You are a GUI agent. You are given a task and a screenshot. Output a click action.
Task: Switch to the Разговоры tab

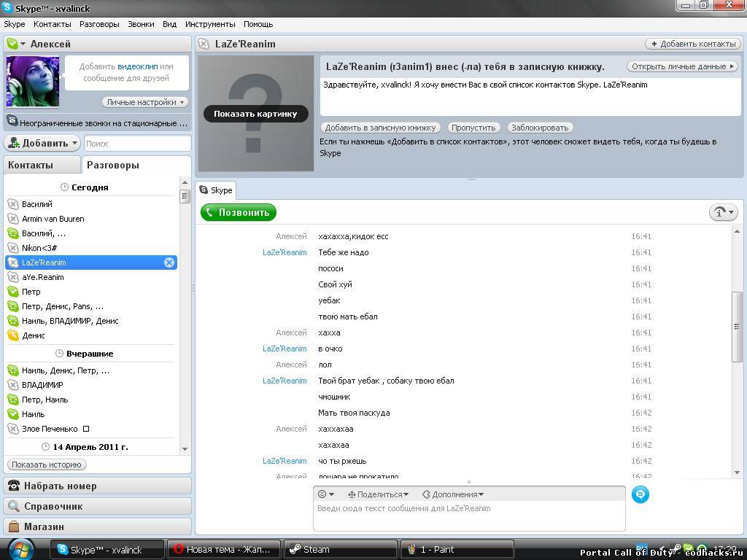point(136,165)
